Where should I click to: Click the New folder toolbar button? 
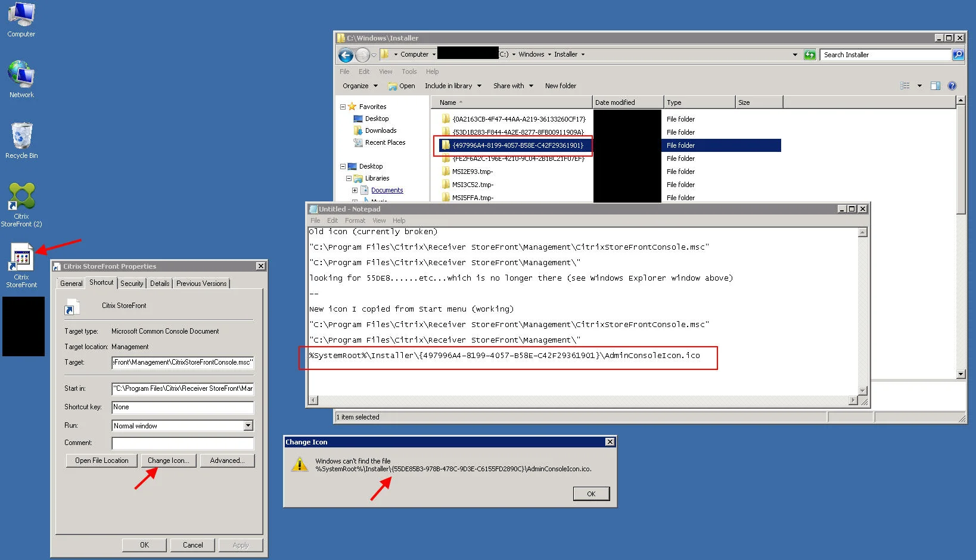pos(560,86)
